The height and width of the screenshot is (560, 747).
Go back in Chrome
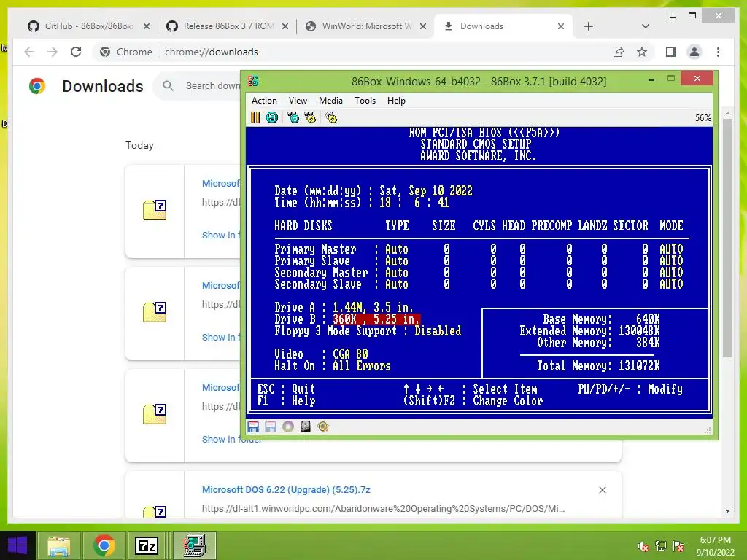pos(29,52)
